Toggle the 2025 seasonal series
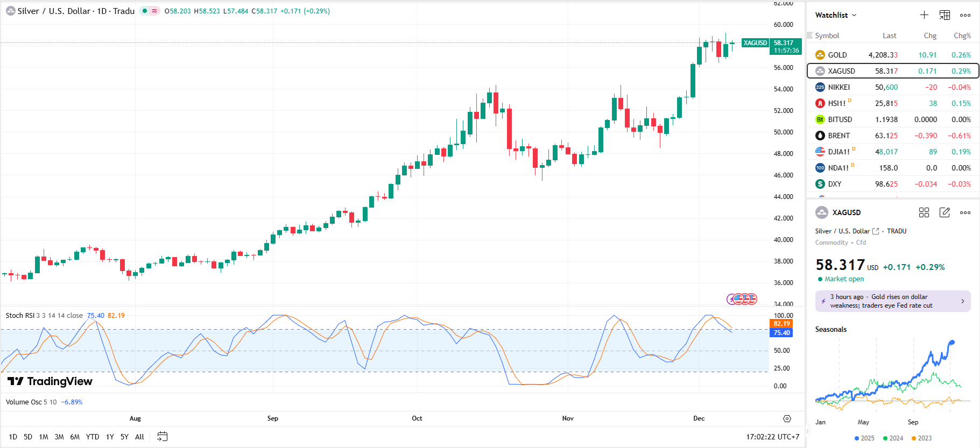980x448 pixels. [864, 438]
